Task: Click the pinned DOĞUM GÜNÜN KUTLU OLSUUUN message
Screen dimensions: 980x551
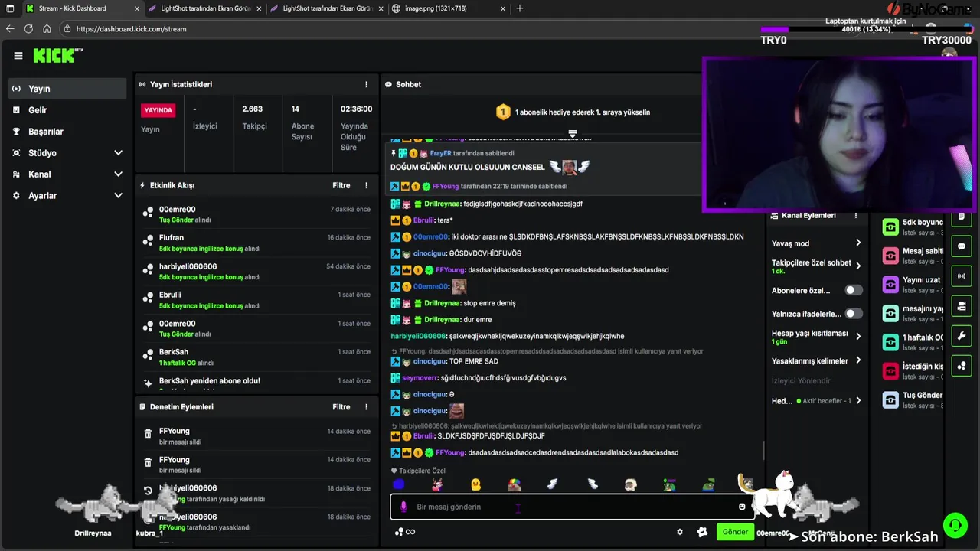Action: click(468, 167)
